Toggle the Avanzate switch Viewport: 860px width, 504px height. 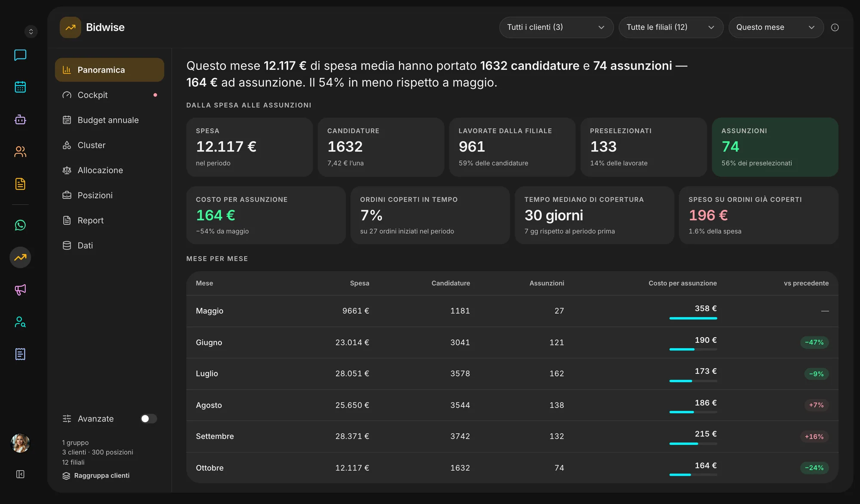click(149, 418)
